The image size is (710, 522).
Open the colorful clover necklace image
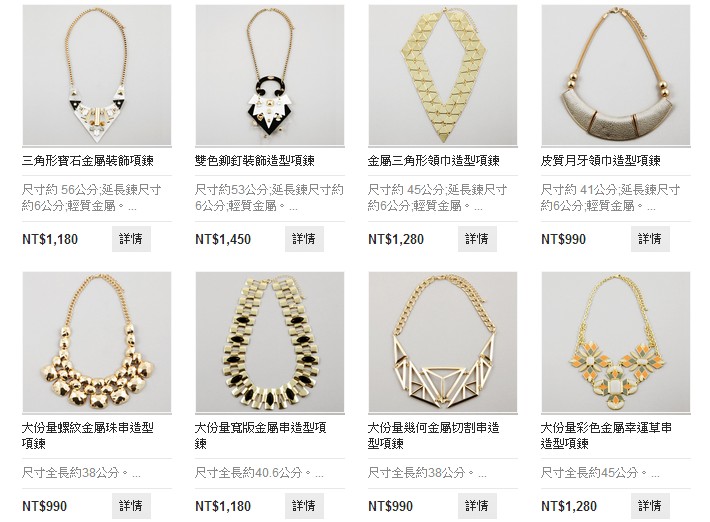coord(616,342)
